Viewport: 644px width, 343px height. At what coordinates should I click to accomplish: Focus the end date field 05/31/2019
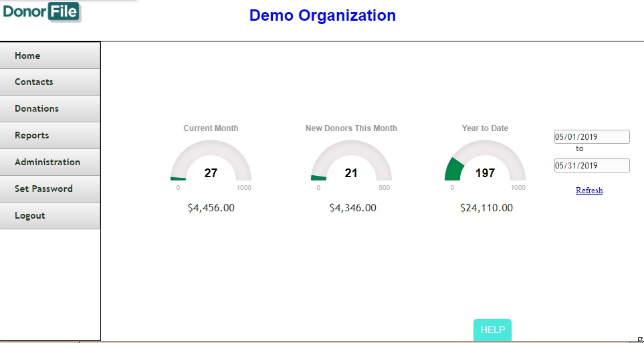[591, 166]
